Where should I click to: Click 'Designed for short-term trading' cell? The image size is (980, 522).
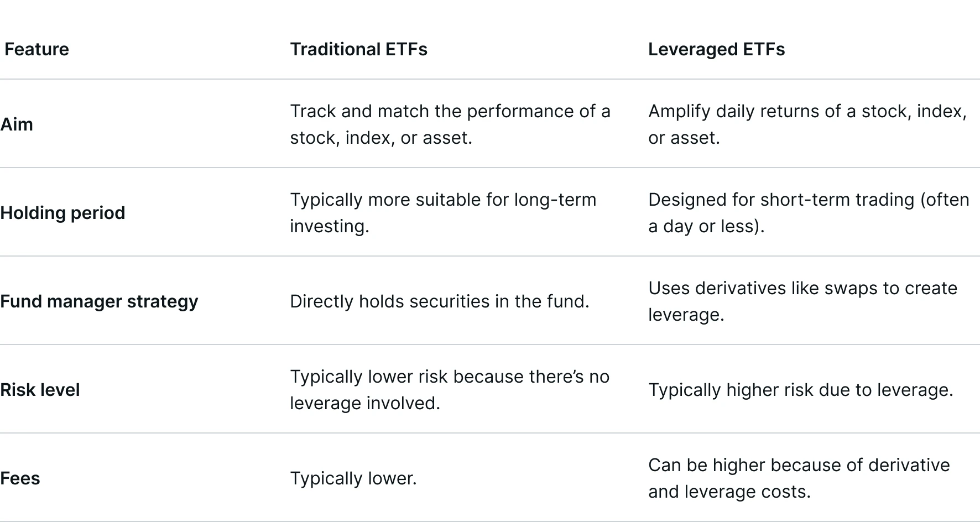click(x=808, y=200)
